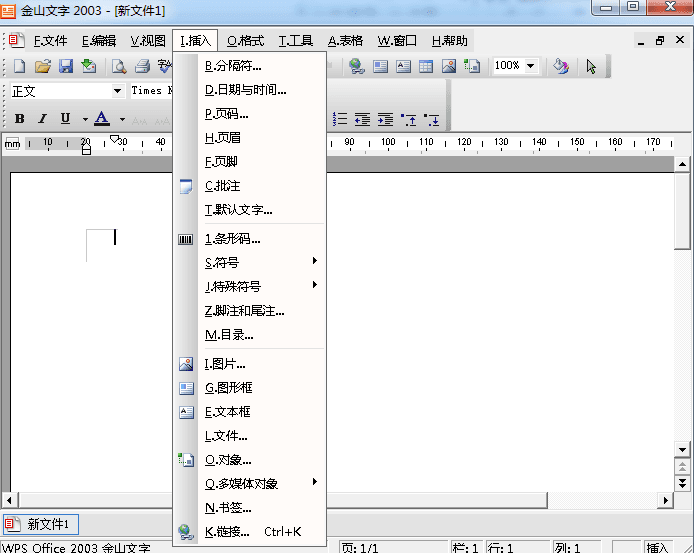Expand the underline style dropdown arrow

[x=85, y=119]
